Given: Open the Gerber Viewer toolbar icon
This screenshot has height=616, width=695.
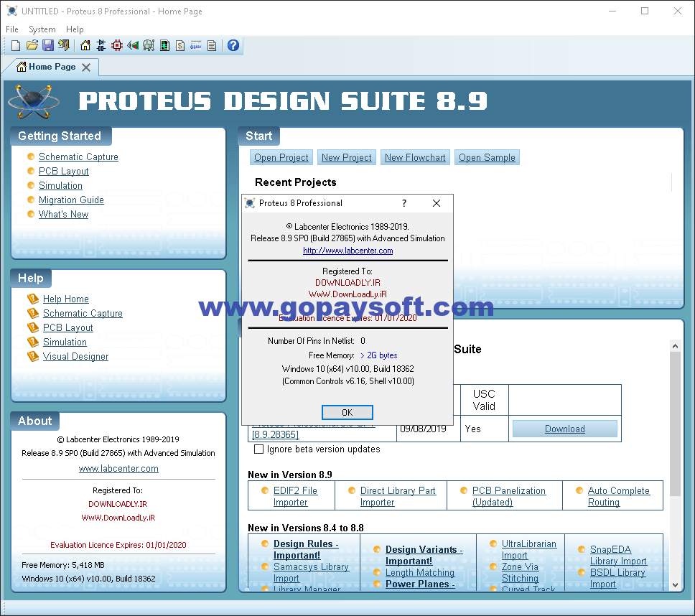Looking at the screenshot, I should tap(149, 45).
